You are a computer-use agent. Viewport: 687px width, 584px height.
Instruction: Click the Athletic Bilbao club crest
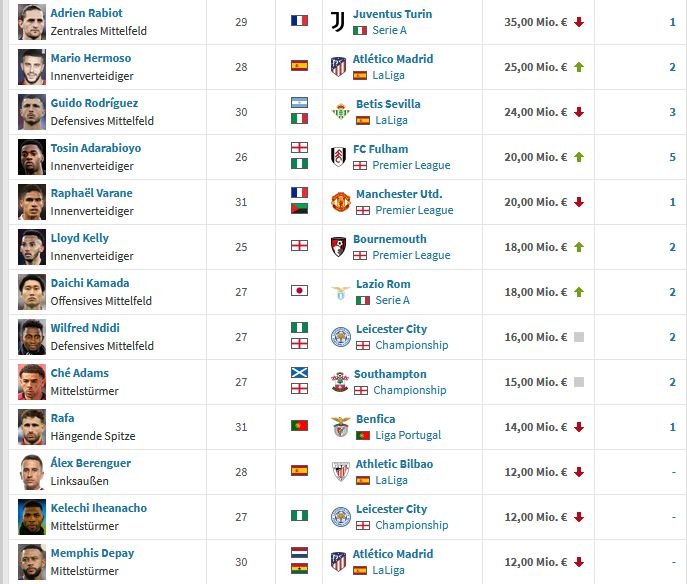[x=340, y=472]
